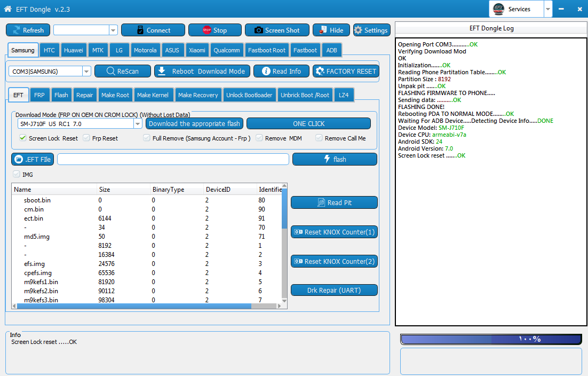Click the flash lightning bolt icon
This screenshot has height=376, width=588.
(x=327, y=159)
